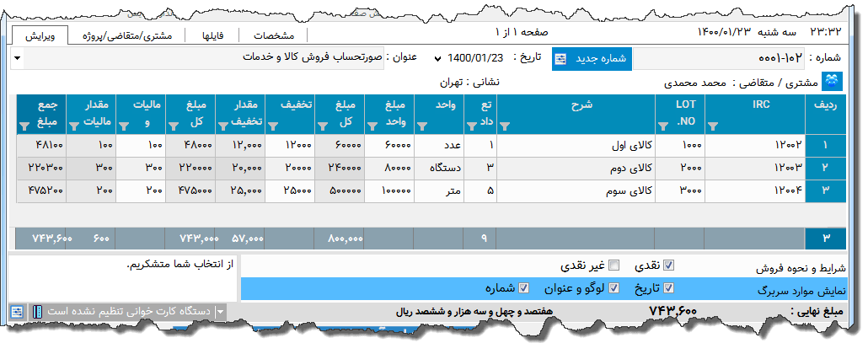Select the cell کالای اول

576,145
